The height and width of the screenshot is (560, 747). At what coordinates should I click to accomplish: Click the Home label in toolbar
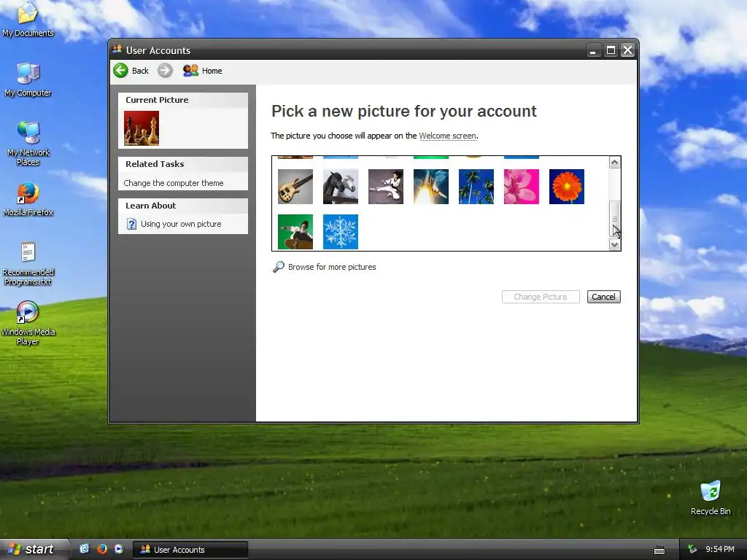pyautogui.click(x=212, y=71)
